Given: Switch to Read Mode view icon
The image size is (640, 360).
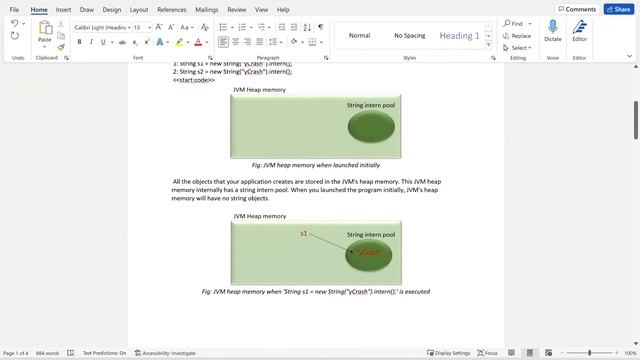Looking at the screenshot, I should [x=511, y=353].
